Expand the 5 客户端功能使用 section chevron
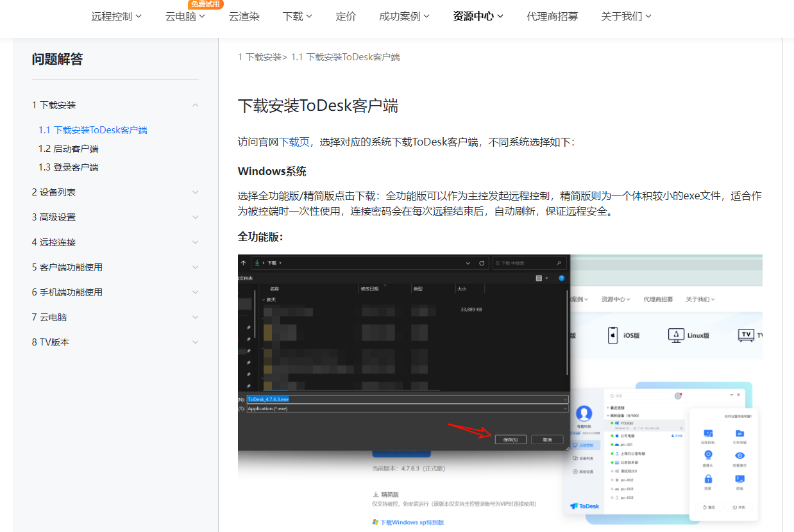This screenshot has width=794, height=532. point(196,267)
